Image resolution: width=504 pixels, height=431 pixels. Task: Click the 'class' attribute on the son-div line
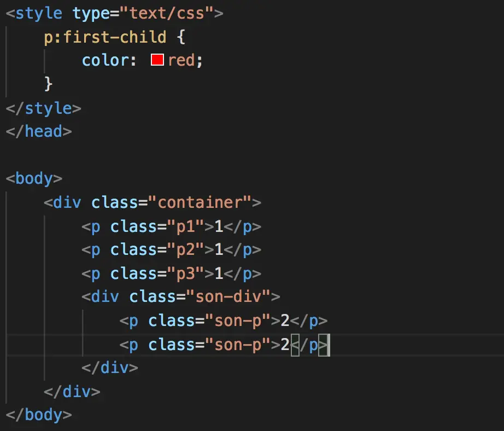tap(153, 296)
